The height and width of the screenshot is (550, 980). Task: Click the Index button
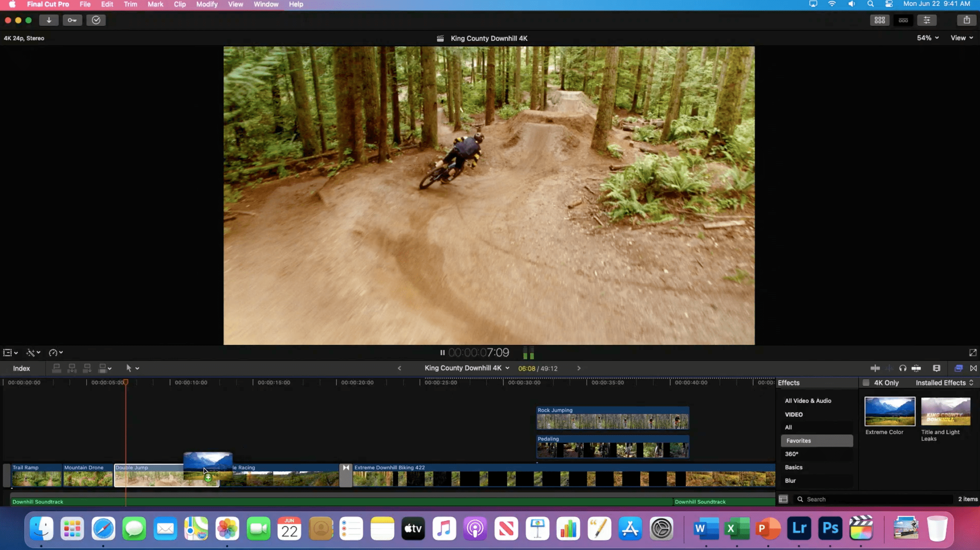coord(21,368)
